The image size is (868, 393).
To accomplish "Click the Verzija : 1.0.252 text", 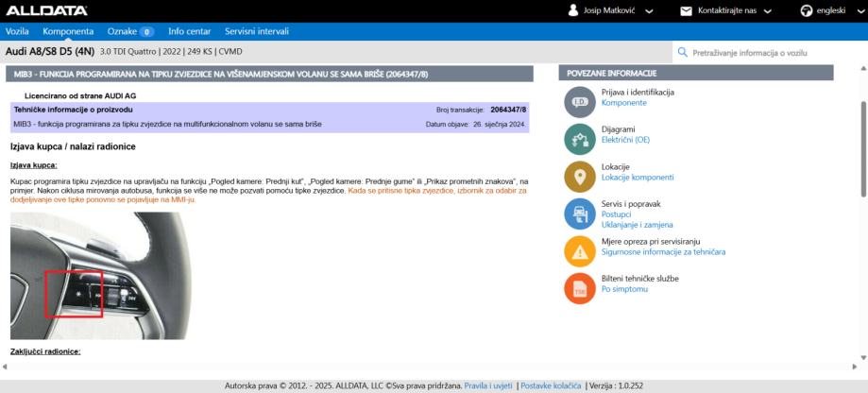I will click(617, 385).
